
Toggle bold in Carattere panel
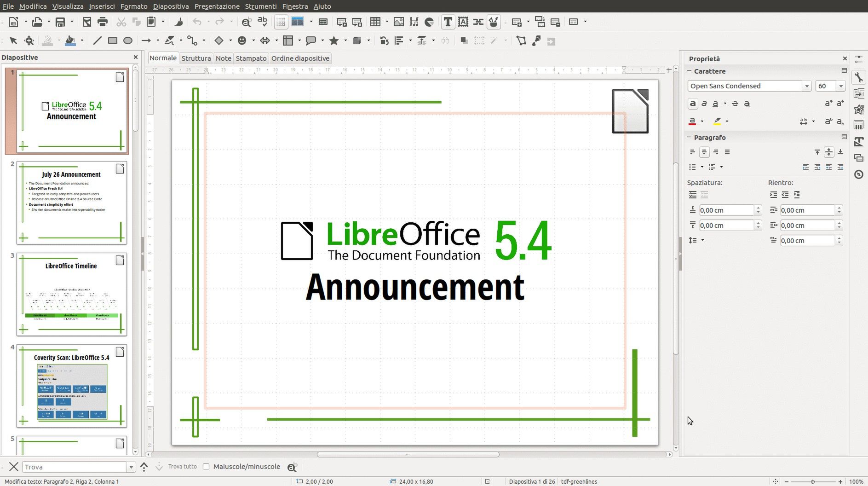pyautogui.click(x=693, y=104)
